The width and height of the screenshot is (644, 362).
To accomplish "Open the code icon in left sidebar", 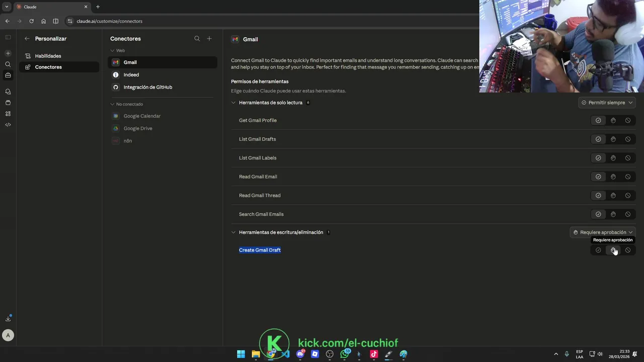I will [8, 125].
